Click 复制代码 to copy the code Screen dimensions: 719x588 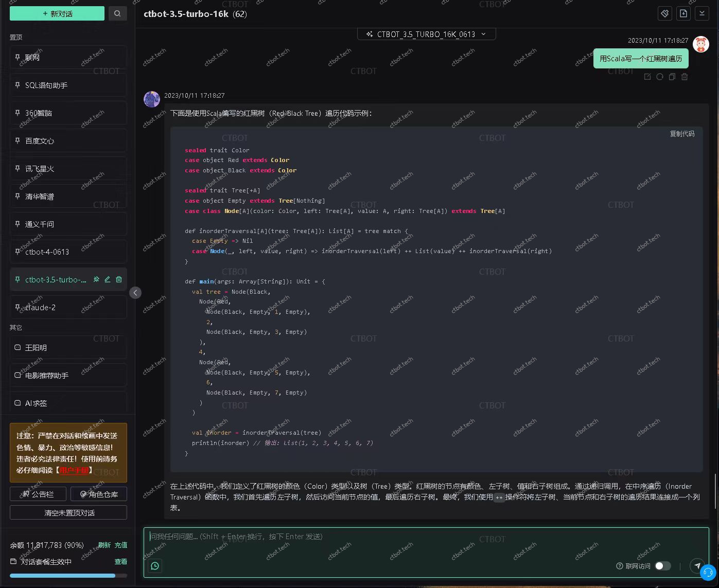(x=681, y=134)
